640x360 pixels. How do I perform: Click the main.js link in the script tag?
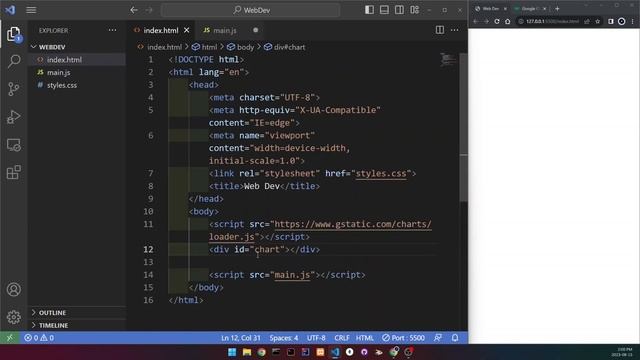292,275
